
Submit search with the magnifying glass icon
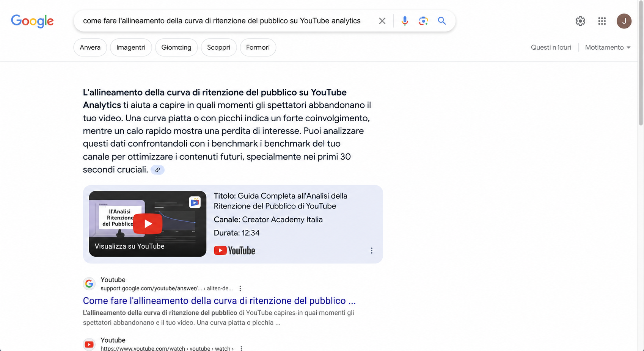(442, 21)
